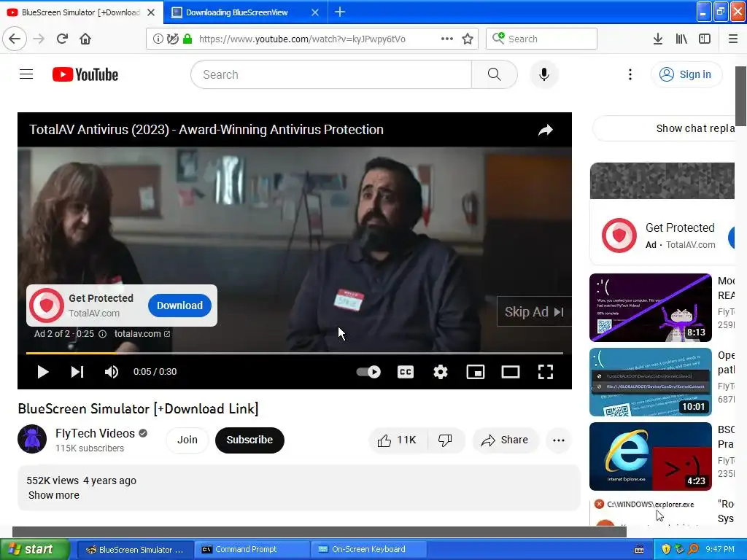Open the player settings gear
This screenshot has height=560, width=747.
(x=440, y=372)
